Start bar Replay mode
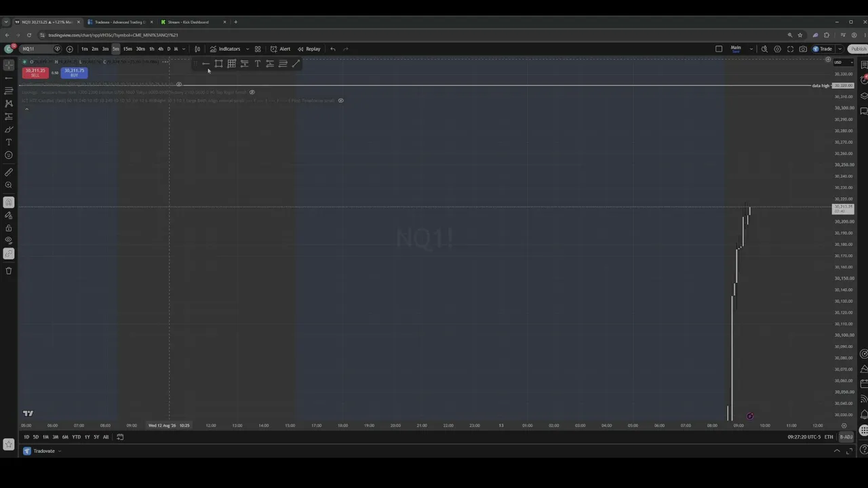This screenshot has height=488, width=868. (309, 49)
